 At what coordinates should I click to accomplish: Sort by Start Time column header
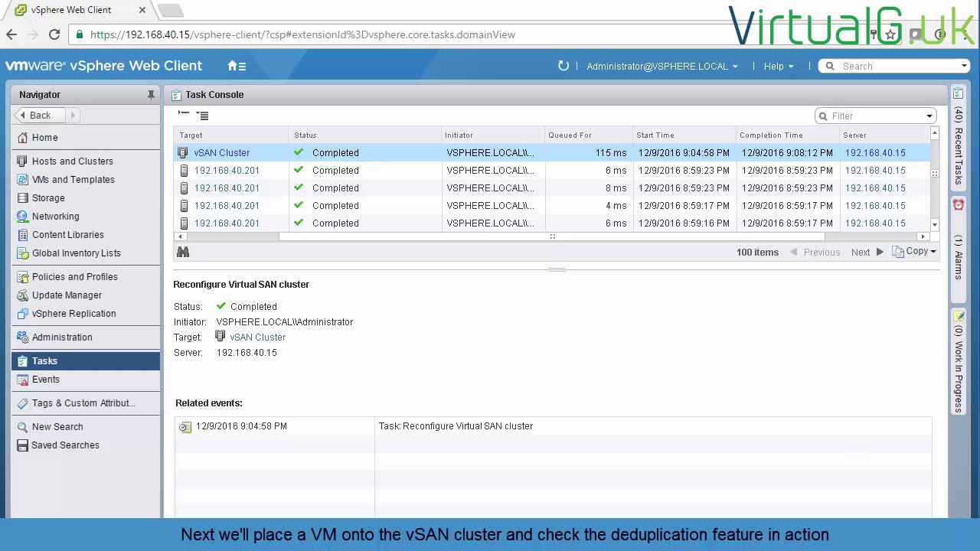(684, 135)
